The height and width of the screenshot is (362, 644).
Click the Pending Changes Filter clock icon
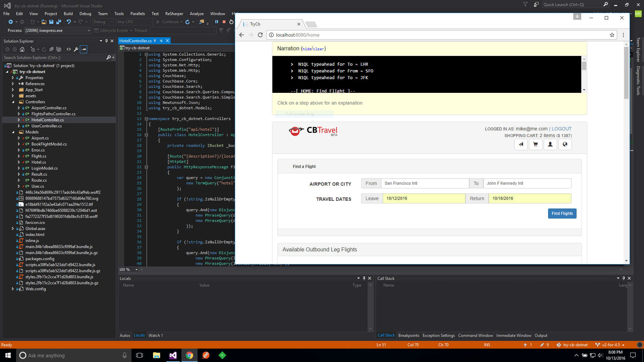click(x=33, y=49)
